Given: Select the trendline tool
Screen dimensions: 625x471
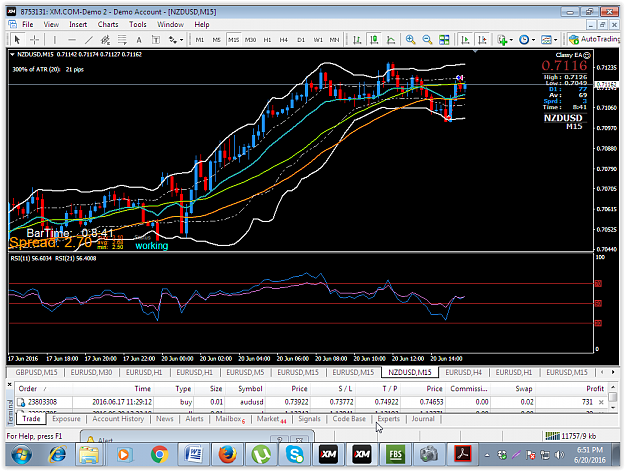Looking at the screenshot, I should pos(88,40).
